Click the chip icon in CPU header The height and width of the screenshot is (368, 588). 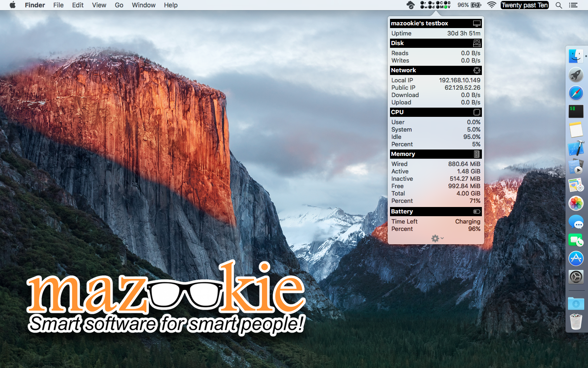[x=477, y=112]
